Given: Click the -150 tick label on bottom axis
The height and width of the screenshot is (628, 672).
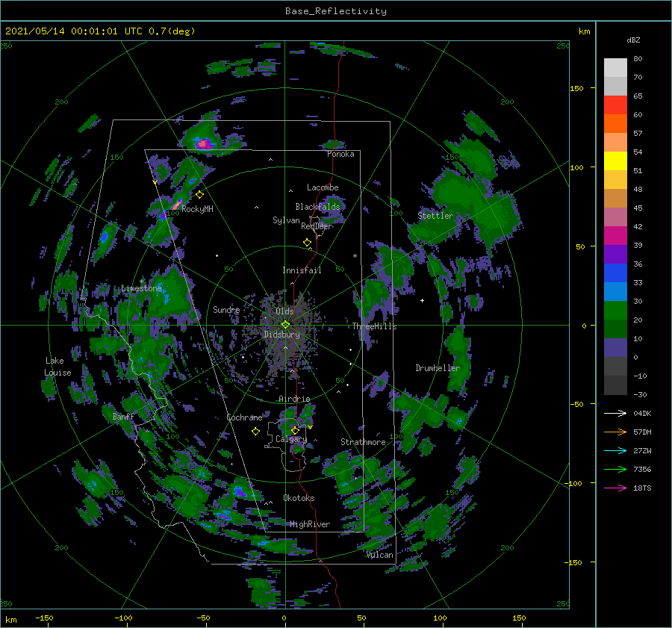Looking at the screenshot, I should coord(44,618).
